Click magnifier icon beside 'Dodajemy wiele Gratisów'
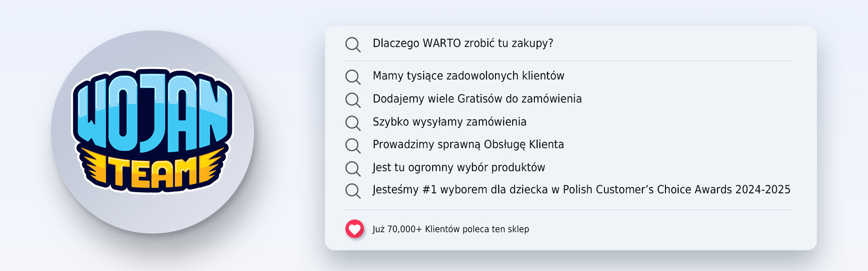Image resolution: width=868 pixels, height=271 pixels. 353,100
